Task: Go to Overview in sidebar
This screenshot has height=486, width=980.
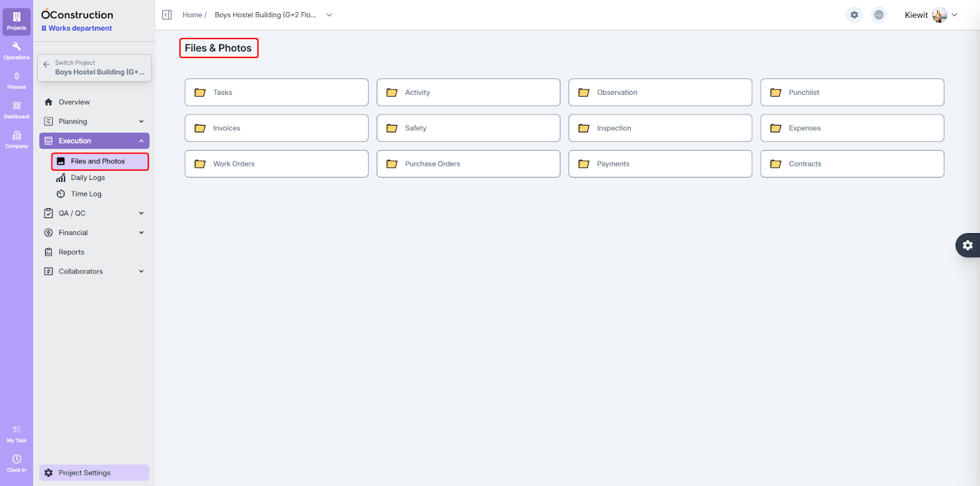Action: coord(74,102)
